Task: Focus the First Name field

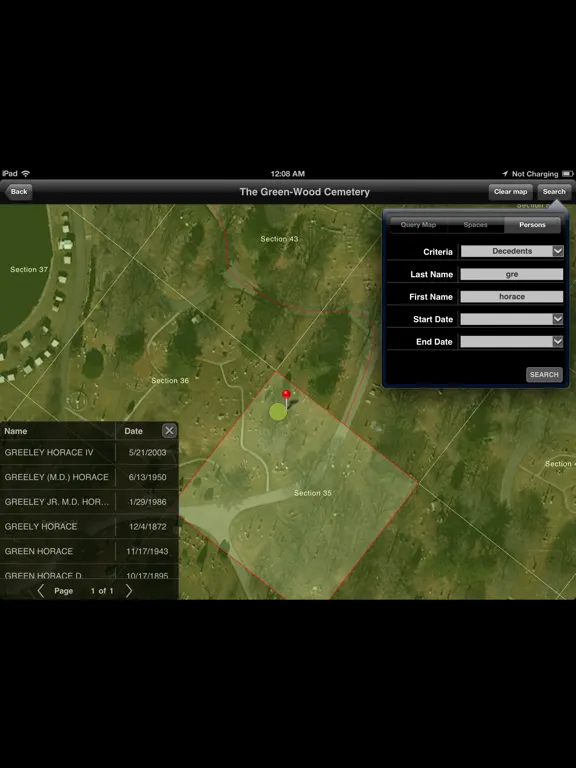Action: coord(512,296)
